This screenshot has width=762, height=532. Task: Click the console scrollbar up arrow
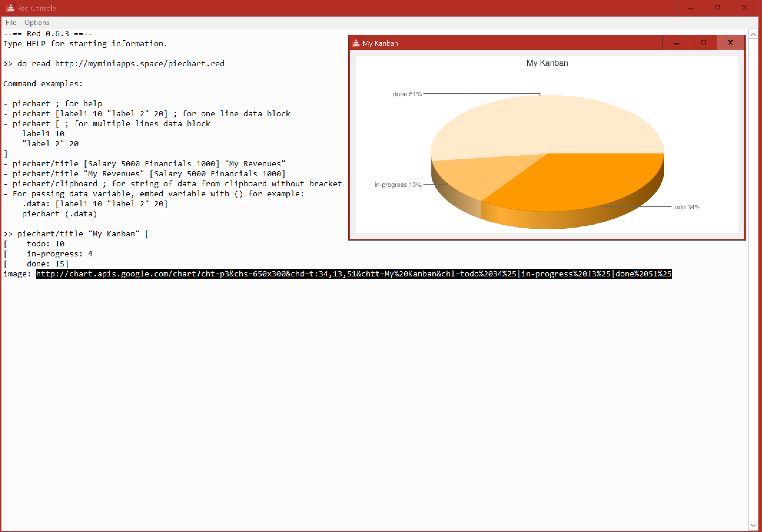click(x=753, y=34)
